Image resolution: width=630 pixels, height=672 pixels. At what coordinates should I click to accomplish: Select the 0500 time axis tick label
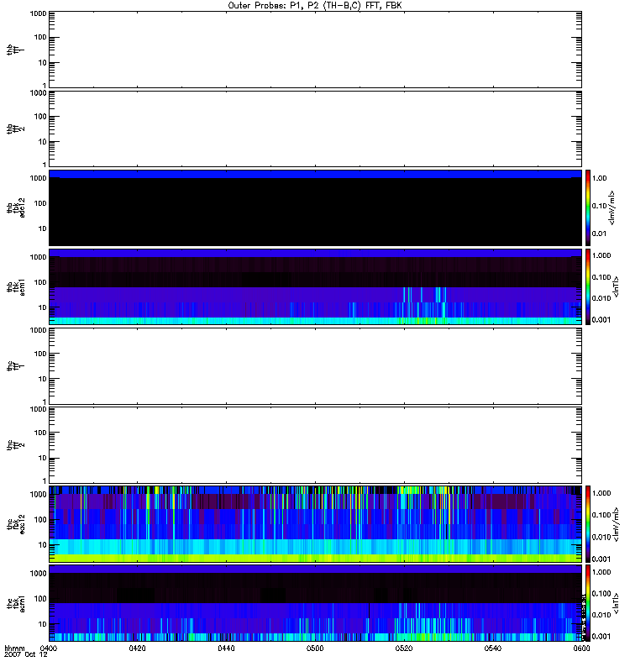315,649
